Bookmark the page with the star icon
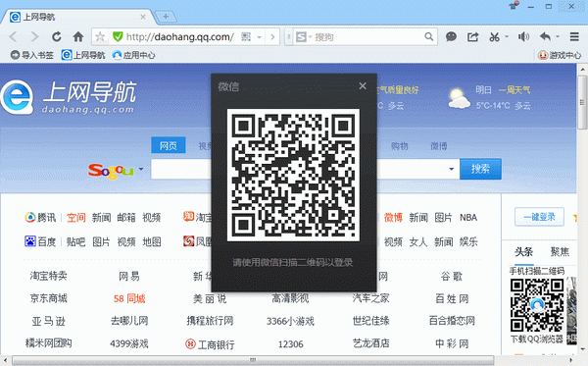Screen dimensions: 588x366 pyautogui.click(x=100, y=36)
